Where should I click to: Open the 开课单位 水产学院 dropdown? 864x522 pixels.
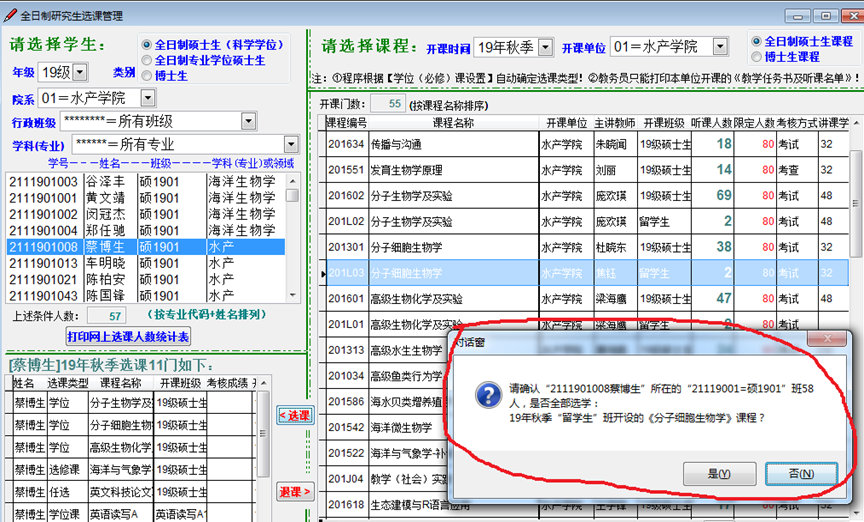(x=718, y=47)
